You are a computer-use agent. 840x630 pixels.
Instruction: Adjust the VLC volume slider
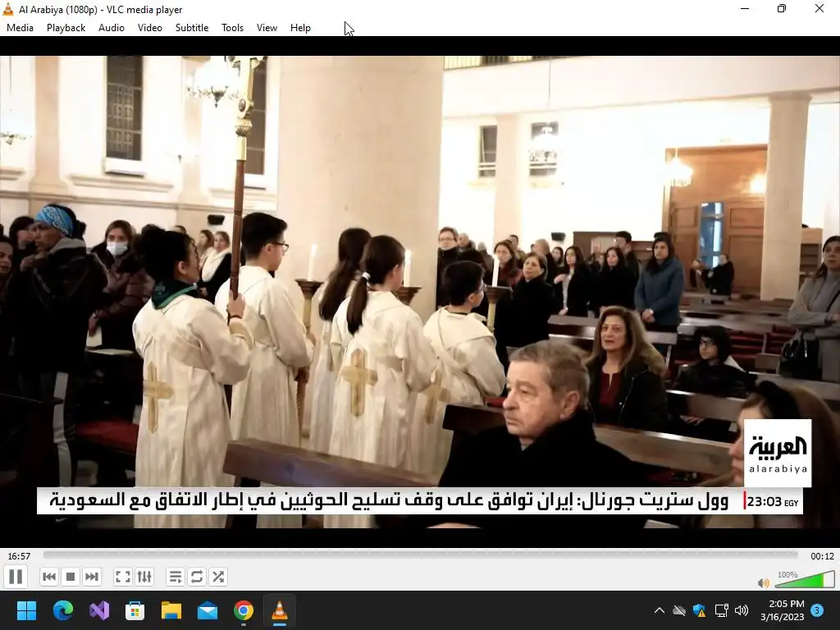click(x=803, y=580)
